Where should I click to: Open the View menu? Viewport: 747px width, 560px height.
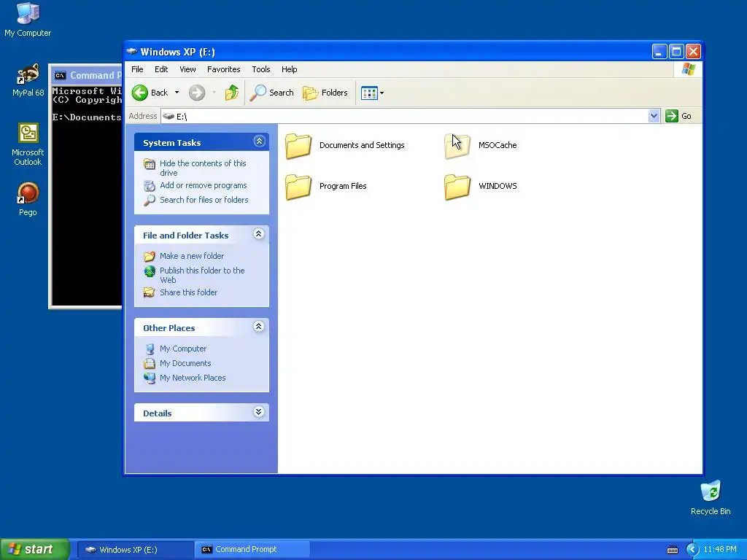click(187, 69)
